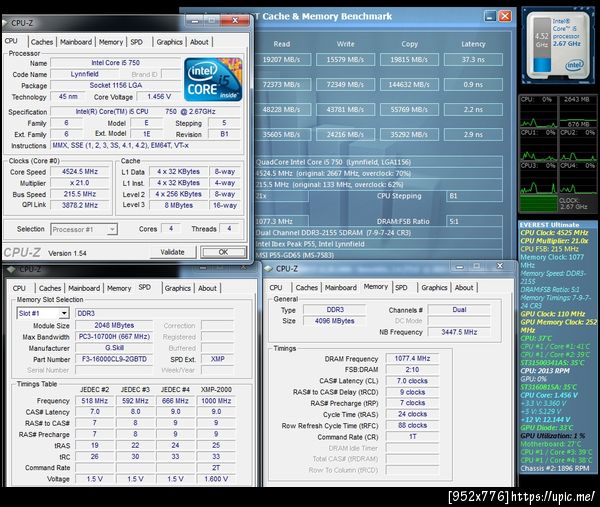The width and height of the screenshot is (600, 507).
Task: Click the Cycle Time value 24 clocks
Action: (412, 414)
